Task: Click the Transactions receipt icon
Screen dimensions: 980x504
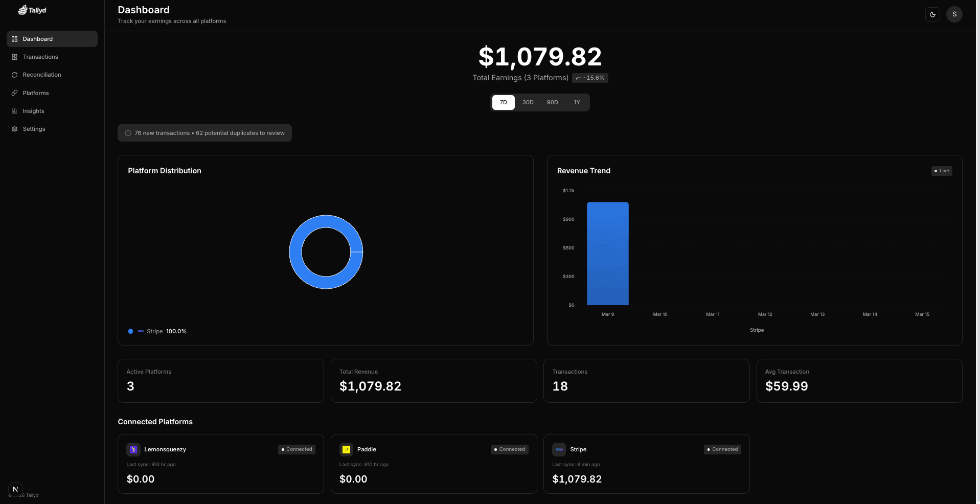Action: (x=14, y=57)
